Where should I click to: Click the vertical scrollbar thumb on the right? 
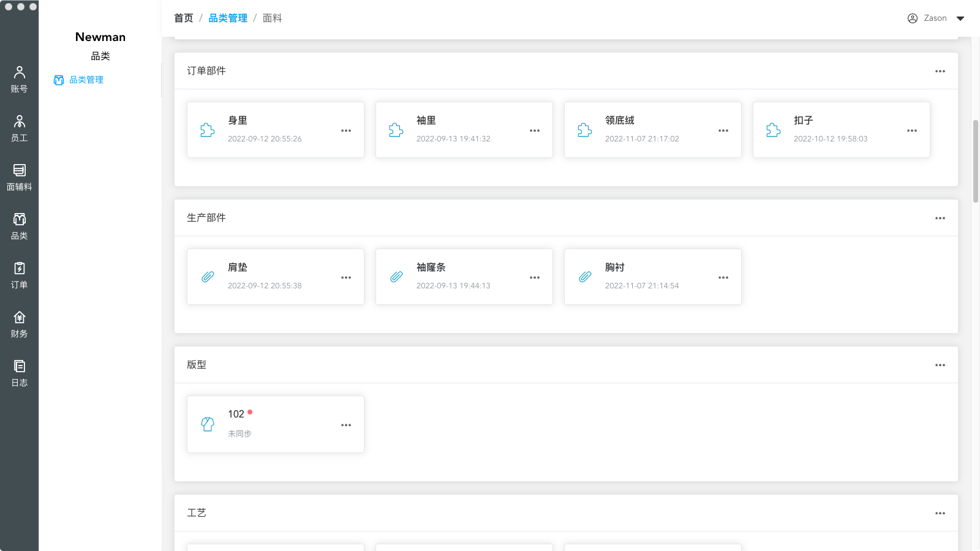coord(976,161)
